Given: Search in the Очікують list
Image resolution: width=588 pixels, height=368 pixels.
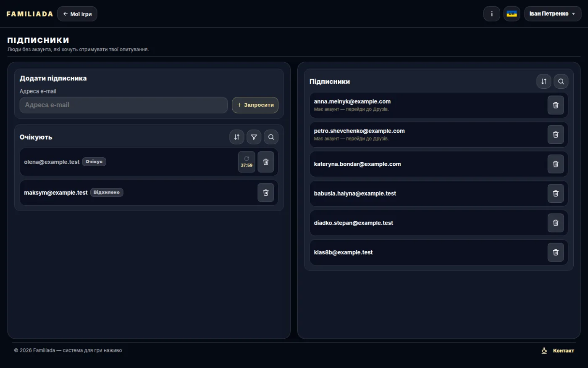Looking at the screenshot, I should point(271,137).
